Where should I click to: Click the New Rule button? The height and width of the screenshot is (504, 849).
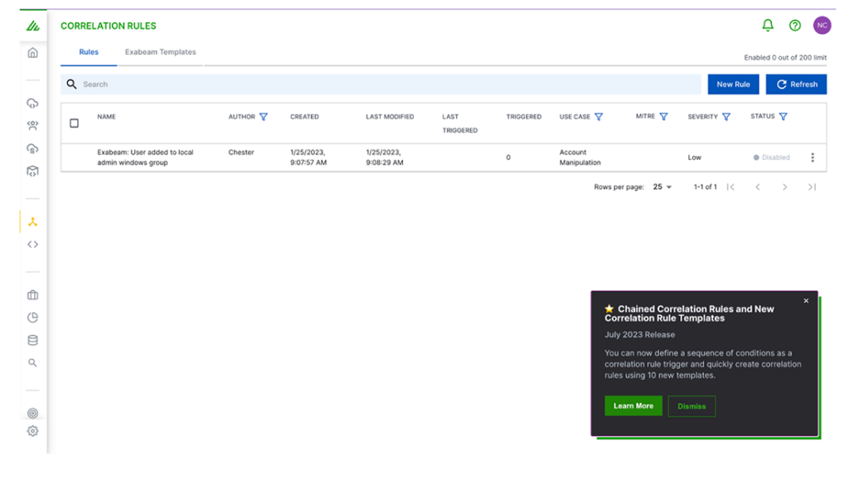tap(733, 84)
